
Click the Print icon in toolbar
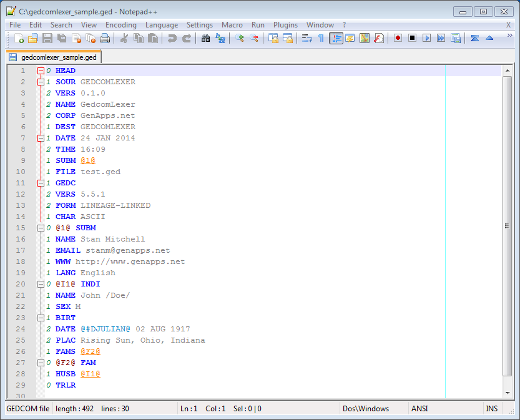point(105,39)
